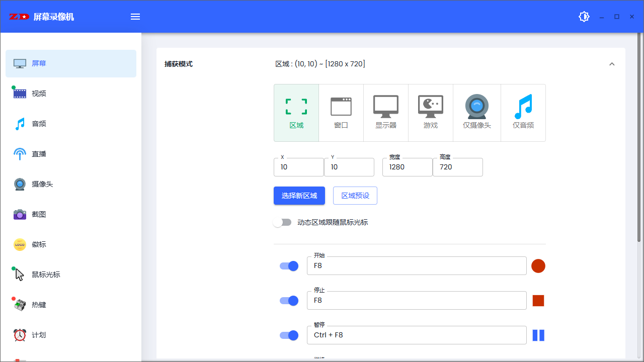Open the 区域预设 presets
The width and height of the screenshot is (644, 362).
point(355,196)
